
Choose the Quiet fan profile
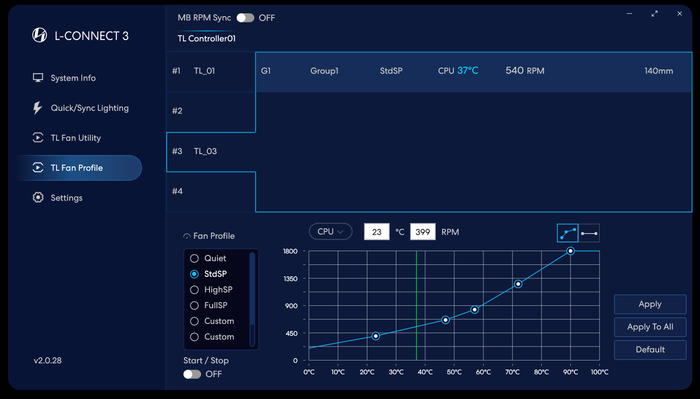[209, 258]
